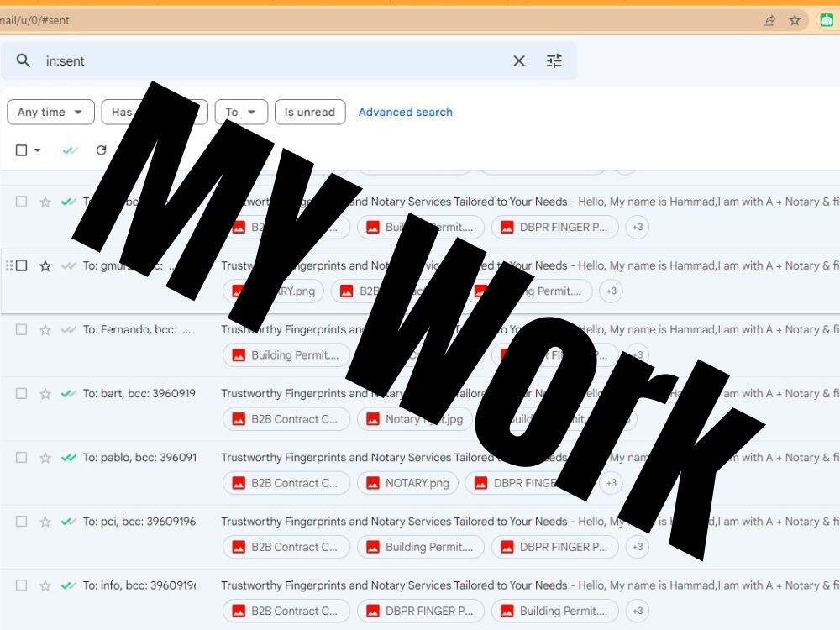Select the checkbox for email To: gmu
This screenshot has width=840, height=630.
coord(22,265)
